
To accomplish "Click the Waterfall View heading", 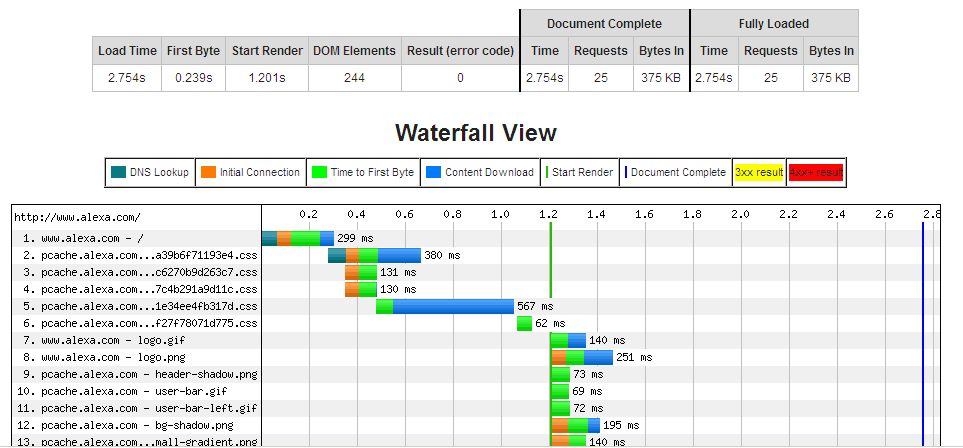I will point(476,133).
